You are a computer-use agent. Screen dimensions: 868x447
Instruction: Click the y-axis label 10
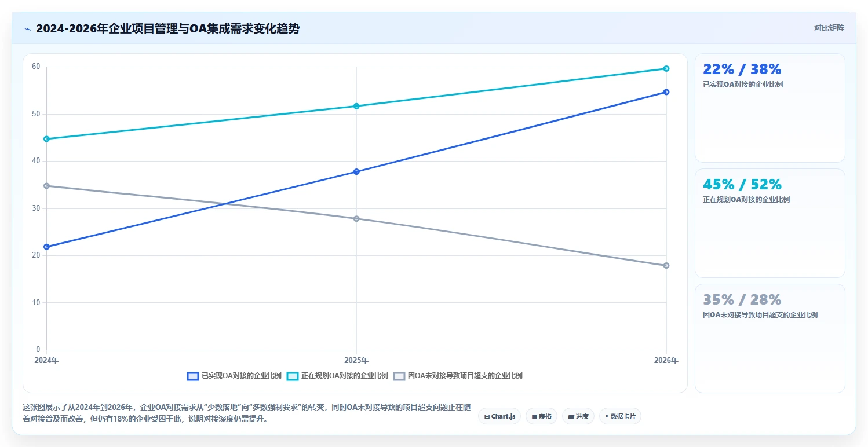pyautogui.click(x=36, y=302)
